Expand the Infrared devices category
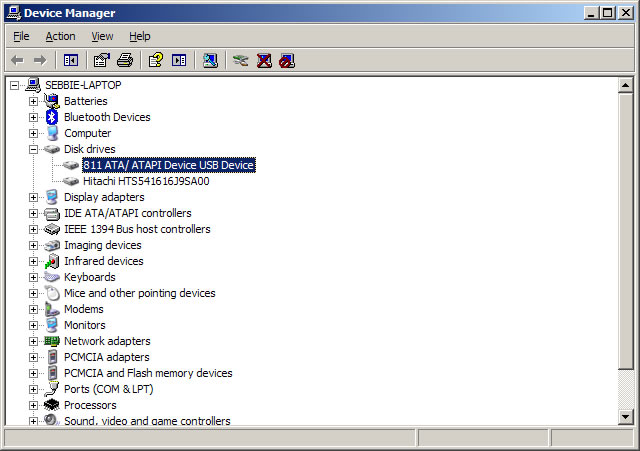This screenshot has width=640, height=451. point(33,261)
